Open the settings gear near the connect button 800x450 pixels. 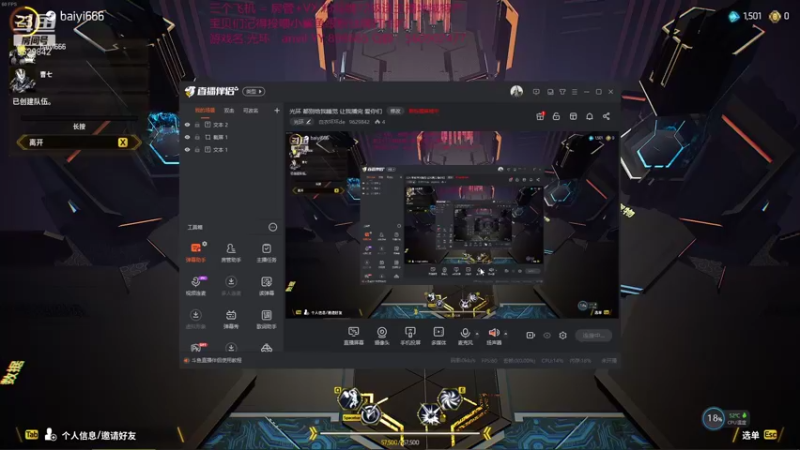coord(563,335)
